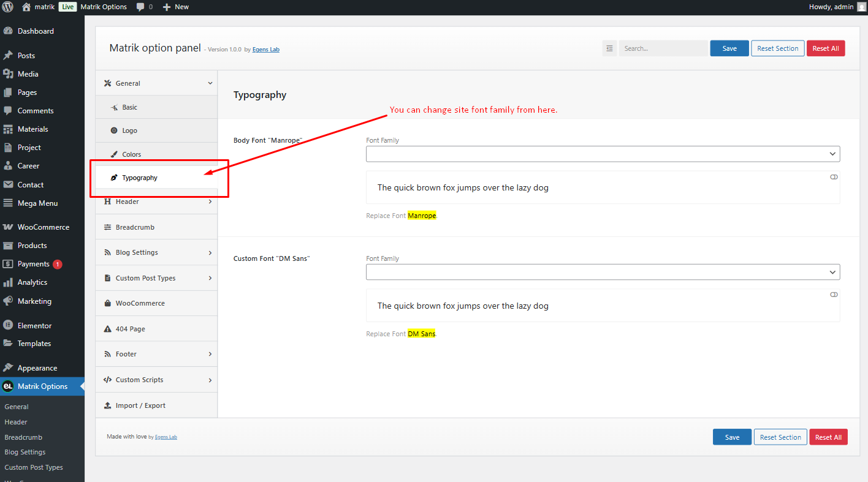This screenshot has height=482, width=868.
Task: Click the top Save button
Action: [729, 48]
